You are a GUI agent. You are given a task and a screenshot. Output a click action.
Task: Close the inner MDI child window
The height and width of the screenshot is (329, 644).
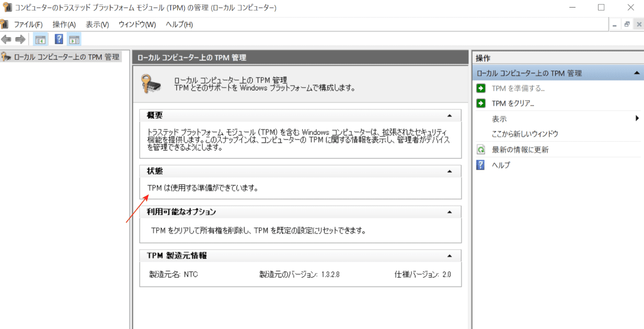[x=639, y=25]
